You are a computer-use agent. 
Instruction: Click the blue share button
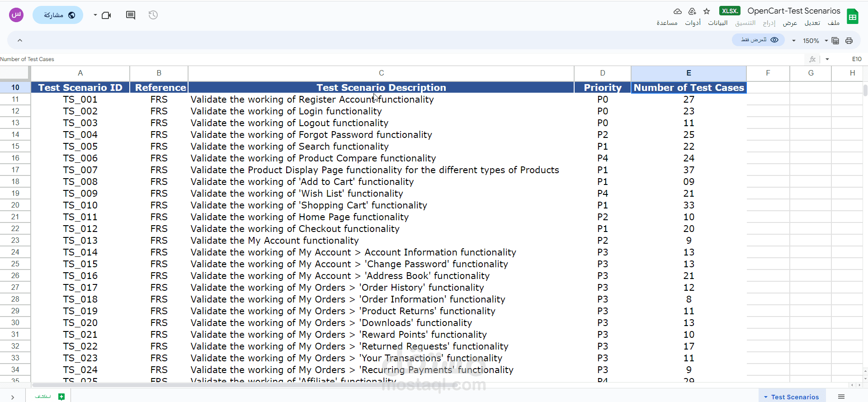58,15
